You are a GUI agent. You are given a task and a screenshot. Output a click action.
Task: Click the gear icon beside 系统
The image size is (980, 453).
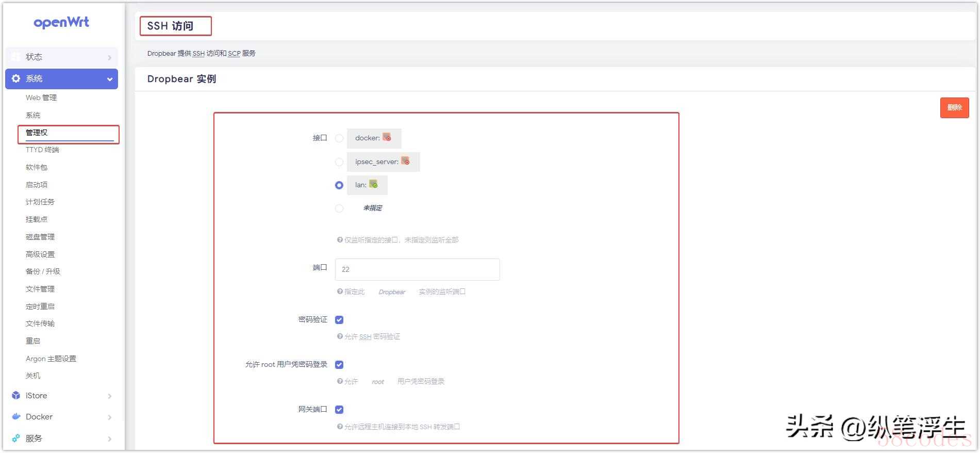16,78
